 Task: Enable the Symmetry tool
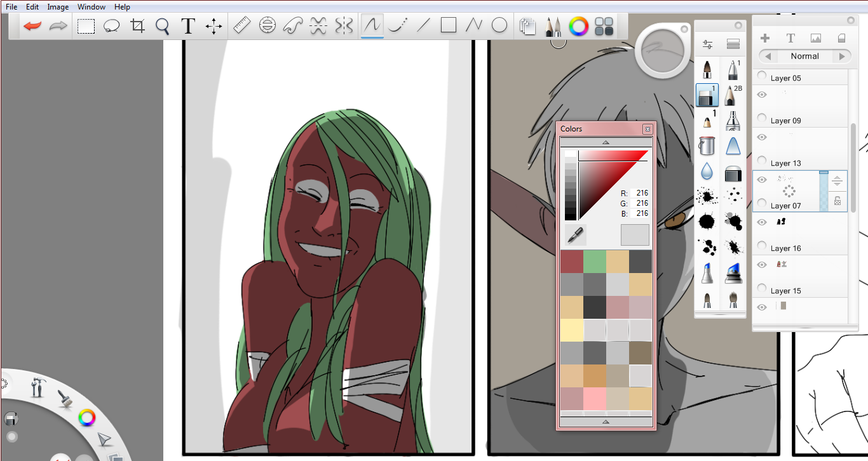coord(344,25)
